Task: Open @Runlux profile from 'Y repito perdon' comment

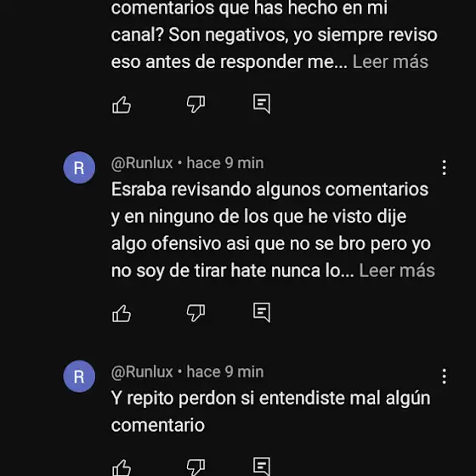Action: point(142,372)
